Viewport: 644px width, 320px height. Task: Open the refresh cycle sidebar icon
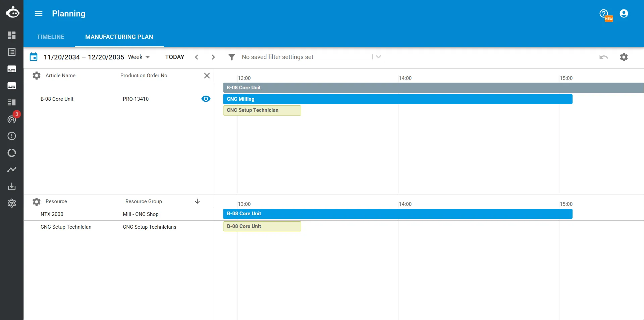point(12,153)
